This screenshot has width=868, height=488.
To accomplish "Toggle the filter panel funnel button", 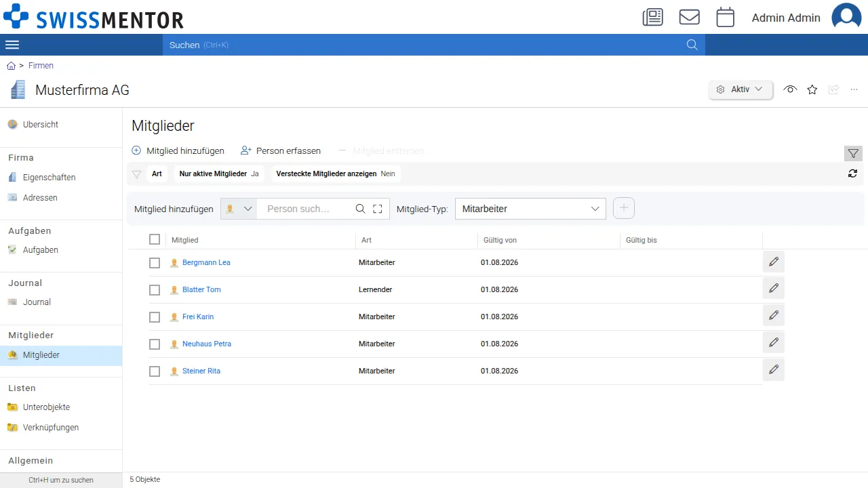I will coord(853,154).
